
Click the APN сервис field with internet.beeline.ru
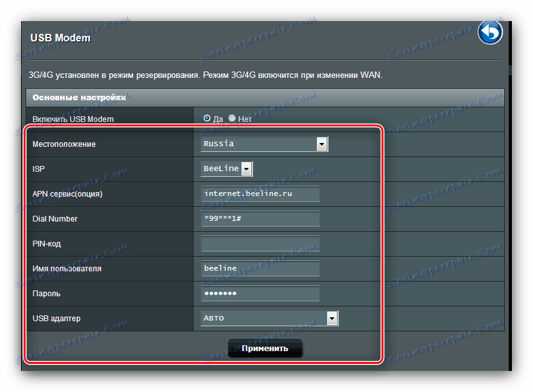click(260, 193)
